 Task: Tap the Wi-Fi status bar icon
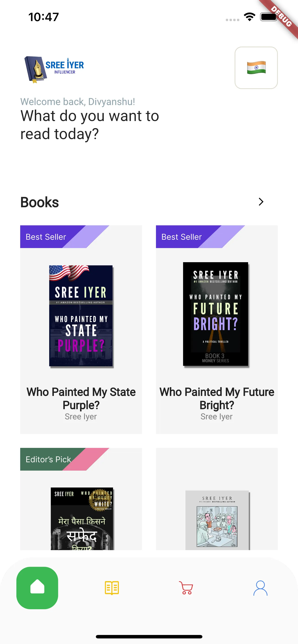click(249, 17)
